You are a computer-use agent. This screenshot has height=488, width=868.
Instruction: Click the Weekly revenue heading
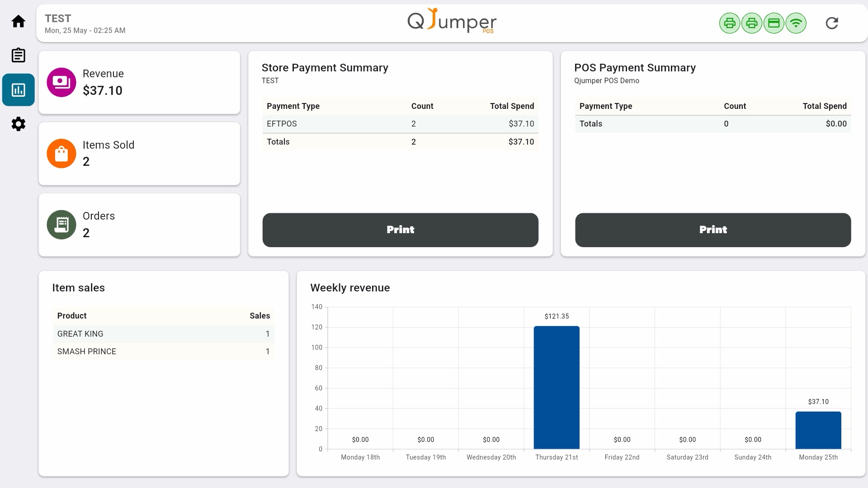(350, 288)
